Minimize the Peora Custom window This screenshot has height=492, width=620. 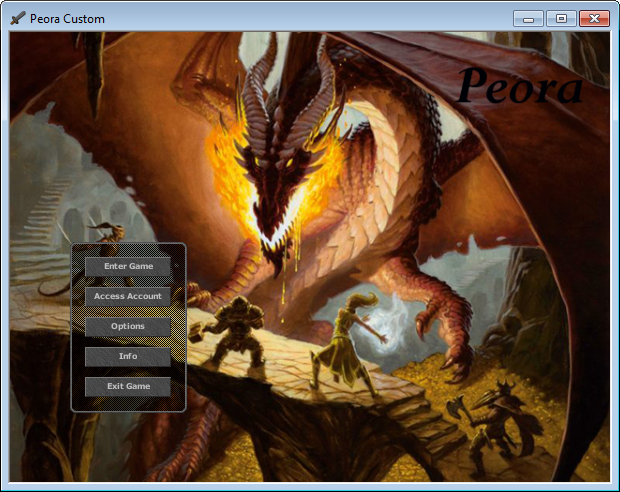528,19
